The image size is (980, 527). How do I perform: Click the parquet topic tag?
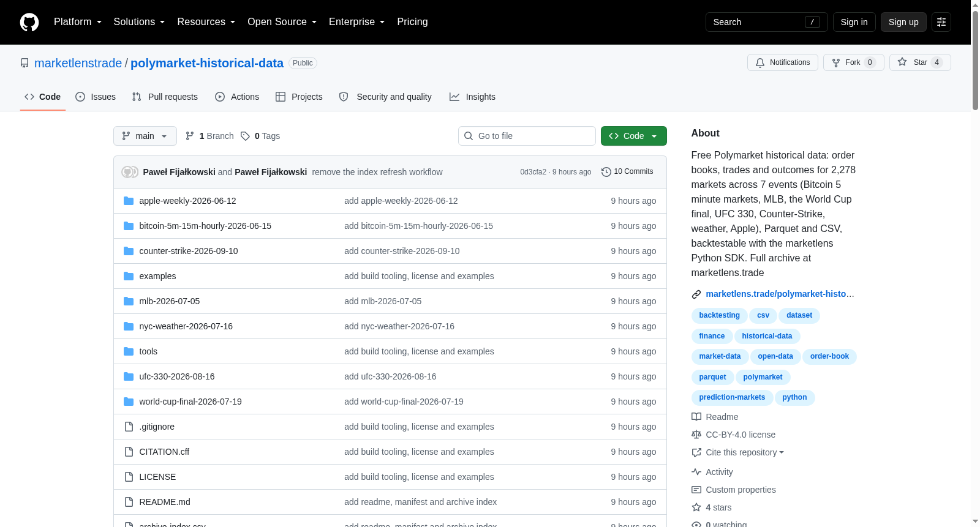pyautogui.click(x=712, y=377)
